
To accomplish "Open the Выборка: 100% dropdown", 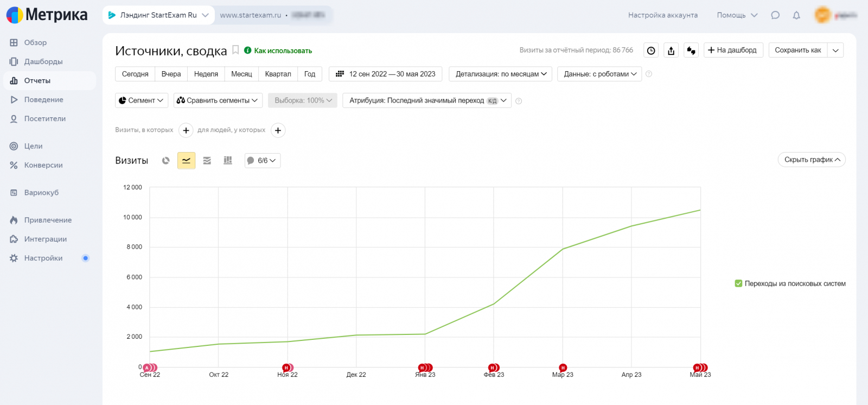I will [303, 100].
